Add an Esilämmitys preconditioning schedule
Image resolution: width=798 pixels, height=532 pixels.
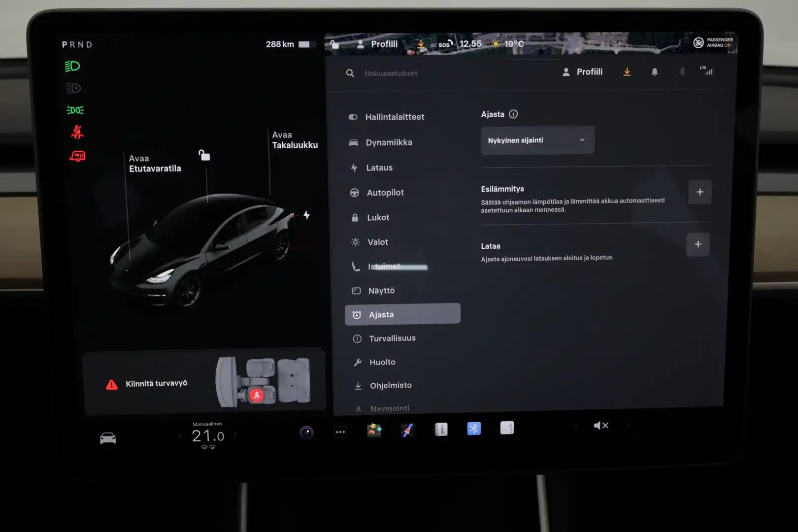pyautogui.click(x=699, y=192)
